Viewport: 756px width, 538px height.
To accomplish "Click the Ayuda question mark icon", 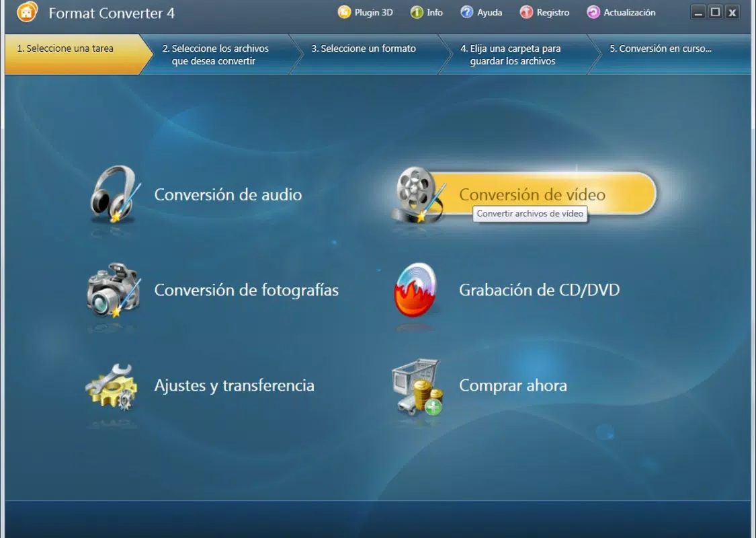I will [x=467, y=12].
